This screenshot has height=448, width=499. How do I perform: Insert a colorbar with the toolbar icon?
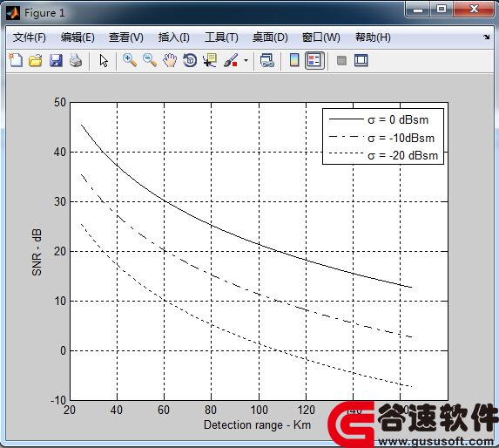tap(294, 60)
